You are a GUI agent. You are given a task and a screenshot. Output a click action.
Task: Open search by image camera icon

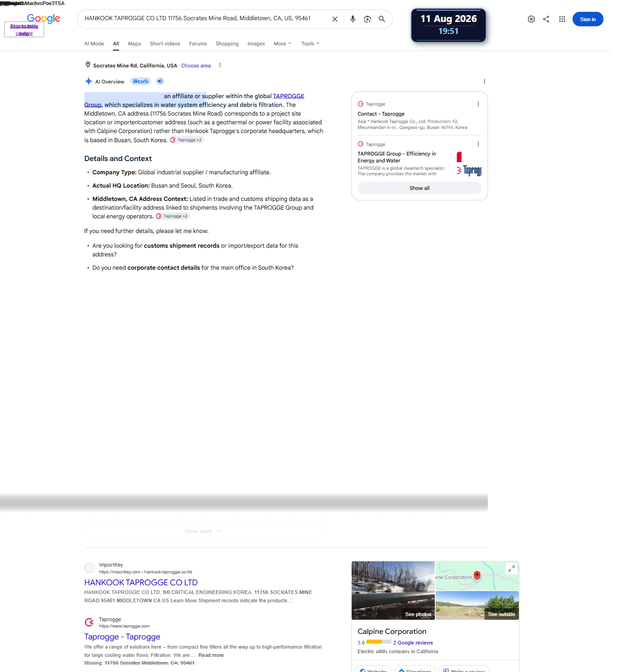tap(367, 19)
